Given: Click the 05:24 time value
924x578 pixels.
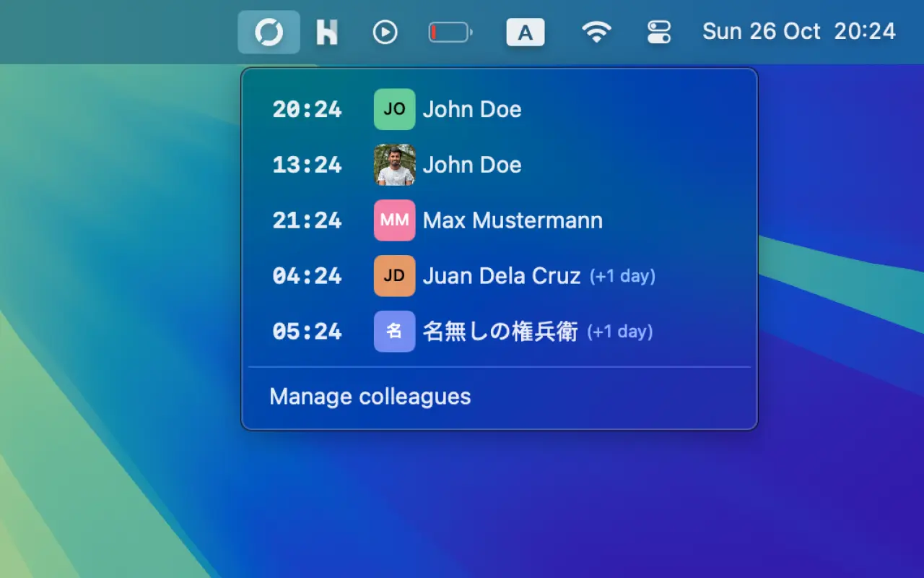Looking at the screenshot, I should pos(307,332).
